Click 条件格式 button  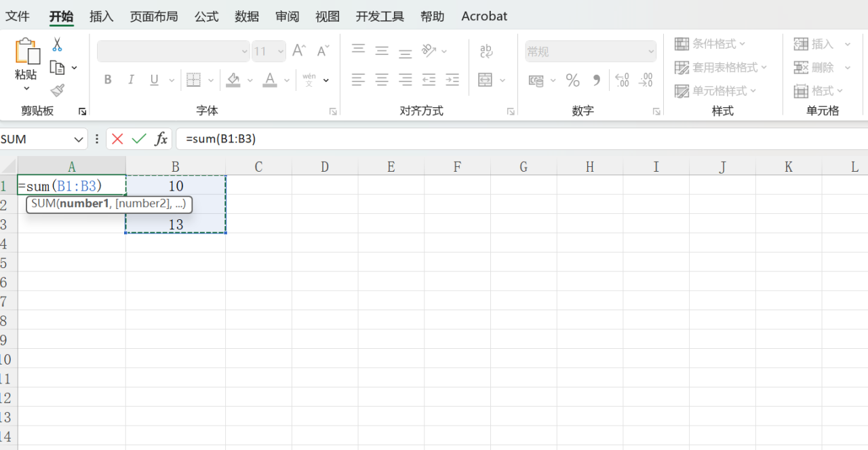tap(710, 44)
